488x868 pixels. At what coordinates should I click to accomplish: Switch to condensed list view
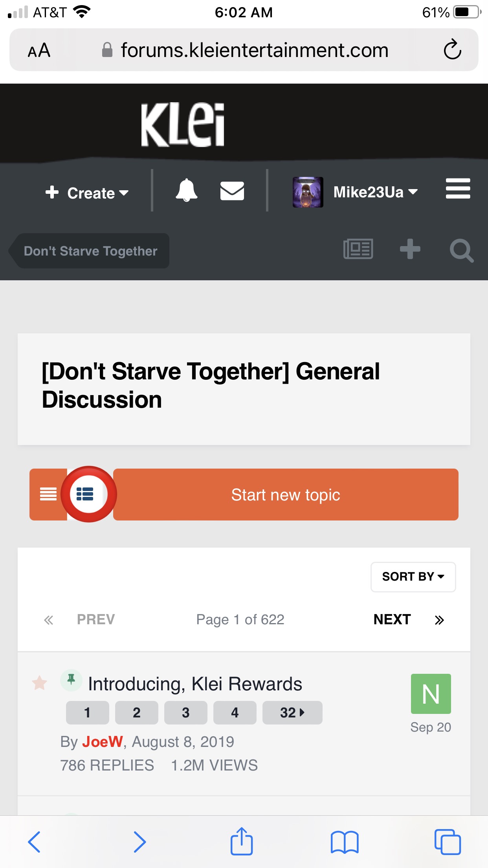click(48, 495)
